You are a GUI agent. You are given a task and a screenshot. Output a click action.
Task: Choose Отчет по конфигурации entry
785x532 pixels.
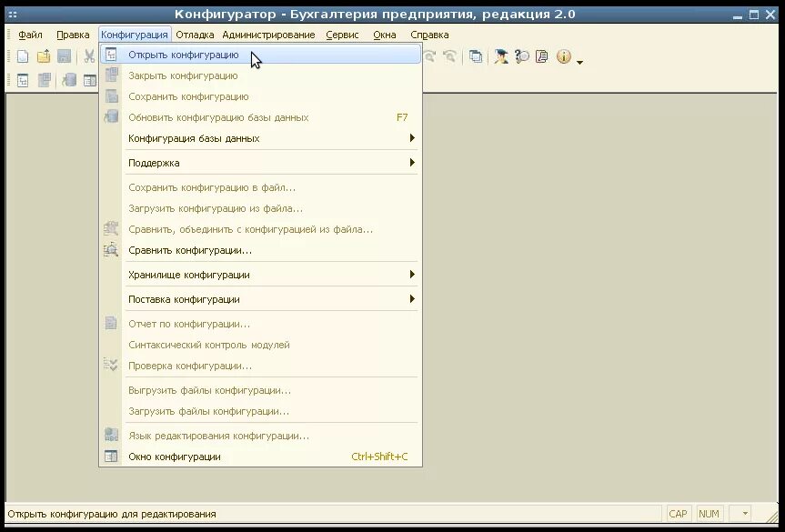[x=260, y=324]
